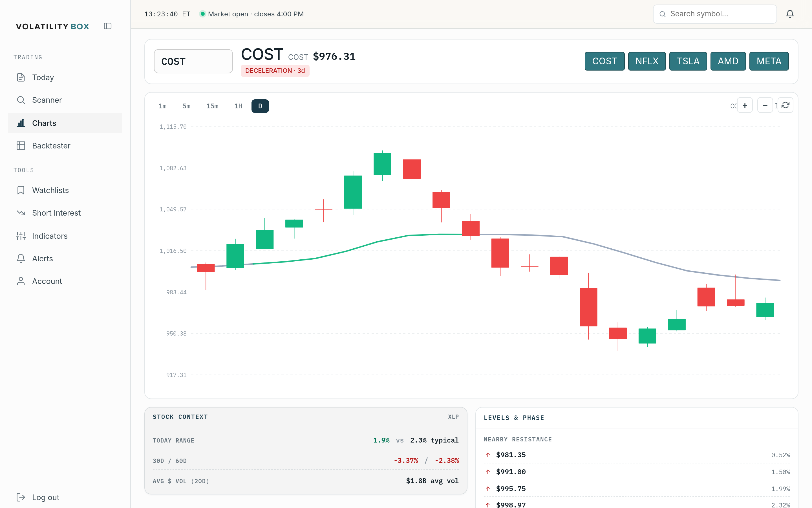Click the 1,082.63 axis label

tap(173, 168)
